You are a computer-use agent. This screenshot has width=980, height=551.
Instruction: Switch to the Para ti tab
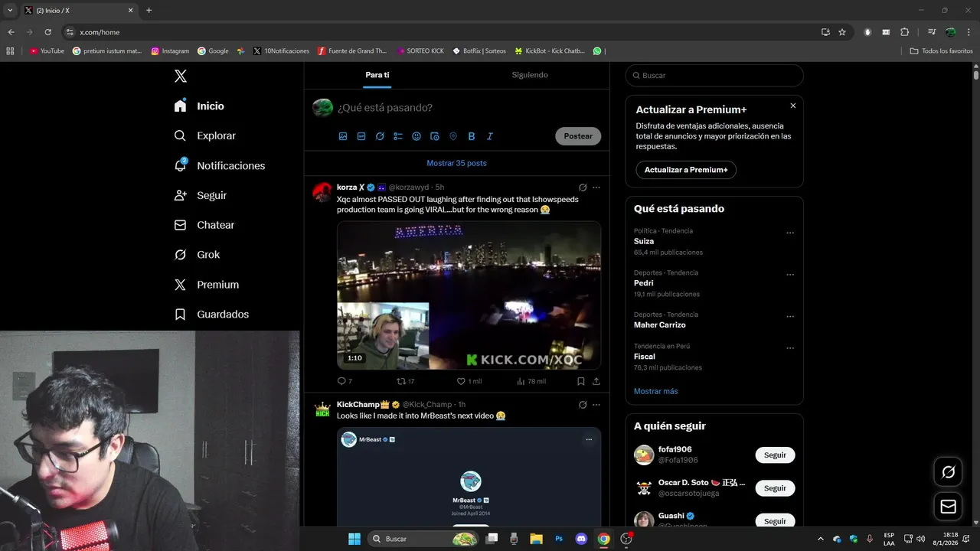pyautogui.click(x=377, y=75)
